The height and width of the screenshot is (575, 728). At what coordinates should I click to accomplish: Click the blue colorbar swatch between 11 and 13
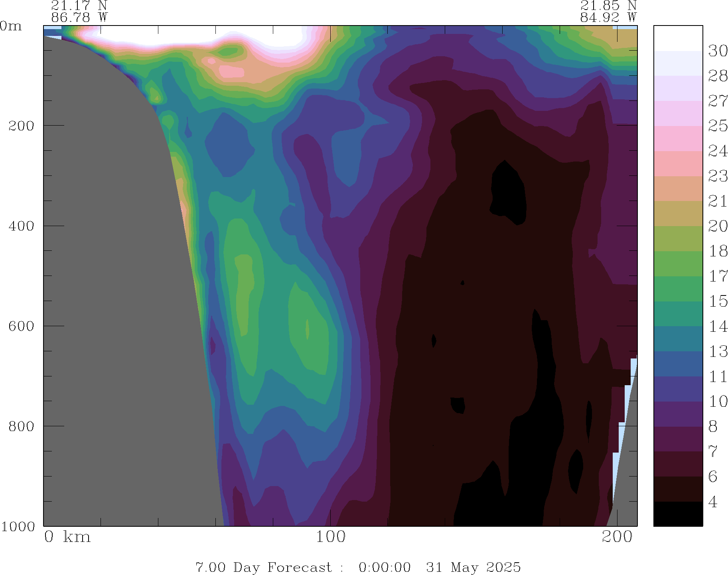(x=678, y=364)
